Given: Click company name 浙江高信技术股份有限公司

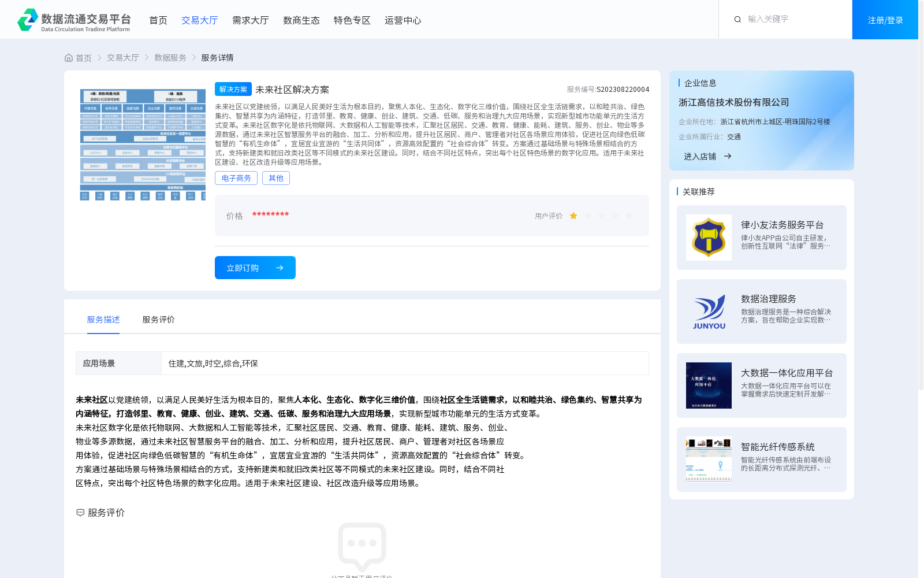Looking at the screenshot, I should tap(734, 102).
